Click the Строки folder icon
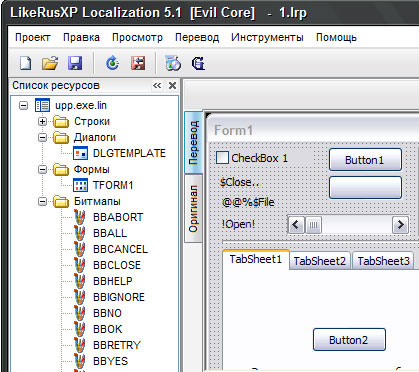The width and height of the screenshot is (419, 372). 61,121
